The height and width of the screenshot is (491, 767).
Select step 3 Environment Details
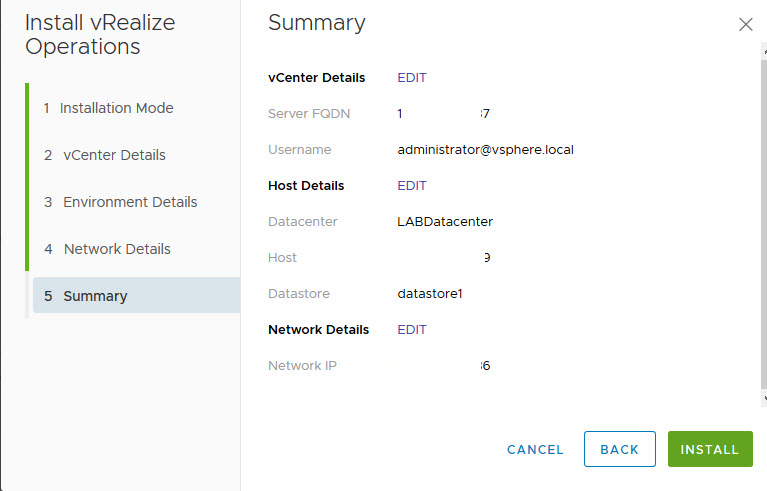click(x=129, y=202)
